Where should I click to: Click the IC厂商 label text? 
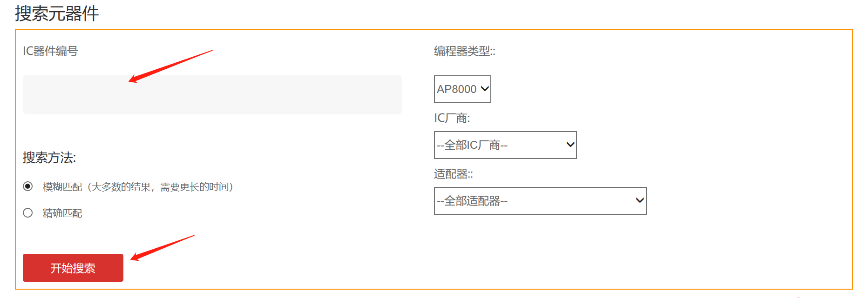452,118
